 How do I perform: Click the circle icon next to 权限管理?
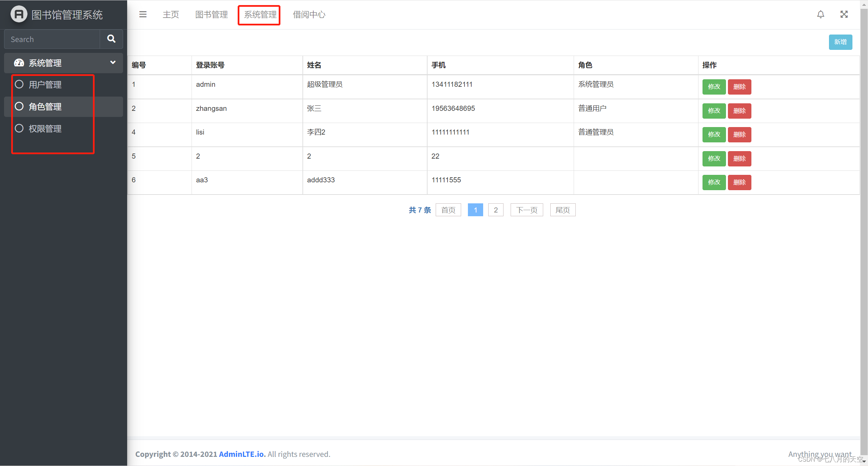[x=19, y=128]
